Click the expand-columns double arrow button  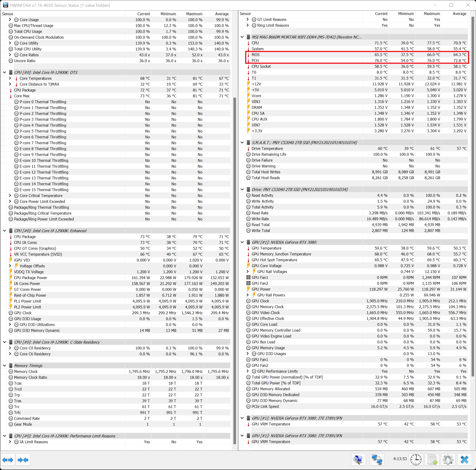pos(8,460)
